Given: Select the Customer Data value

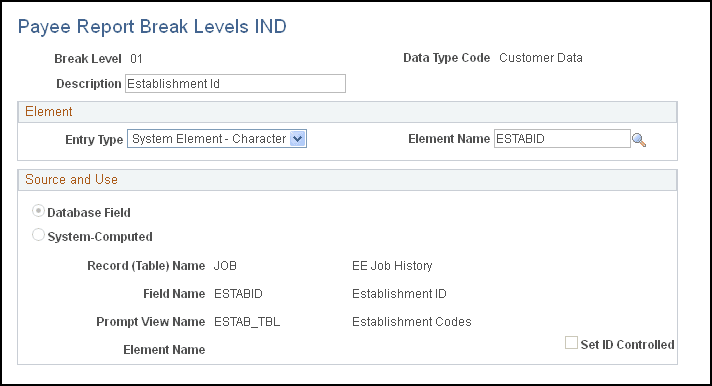Looking at the screenshot, I should point(541,58).
